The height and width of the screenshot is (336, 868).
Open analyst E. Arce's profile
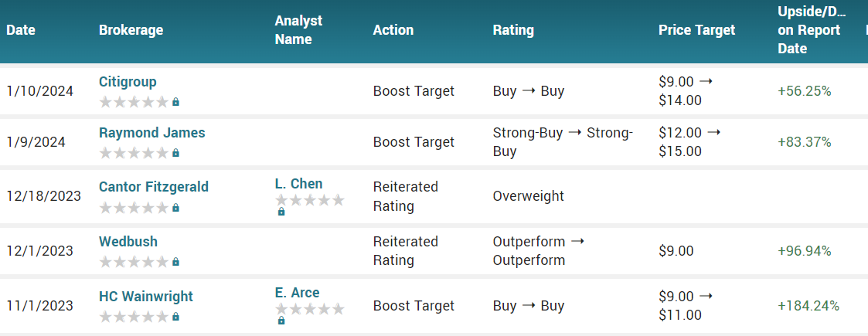298,293
